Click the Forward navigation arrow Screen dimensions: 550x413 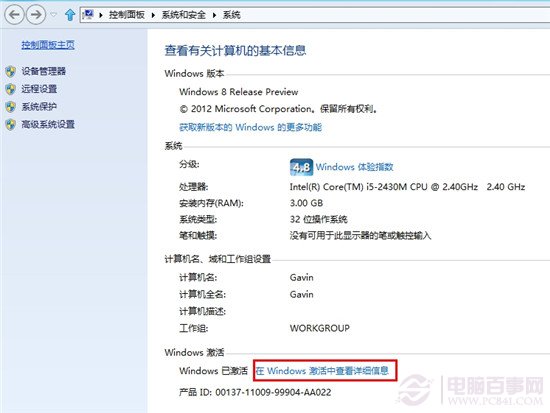pyautogui.click(x=36, y=15)
